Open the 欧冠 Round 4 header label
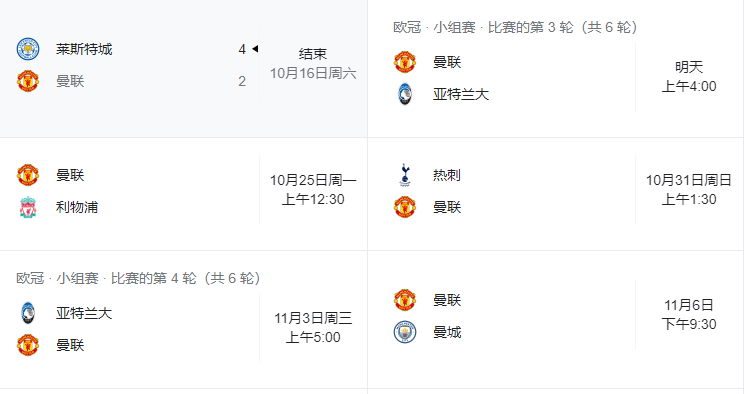744x394 pixels. coord(138,278)
